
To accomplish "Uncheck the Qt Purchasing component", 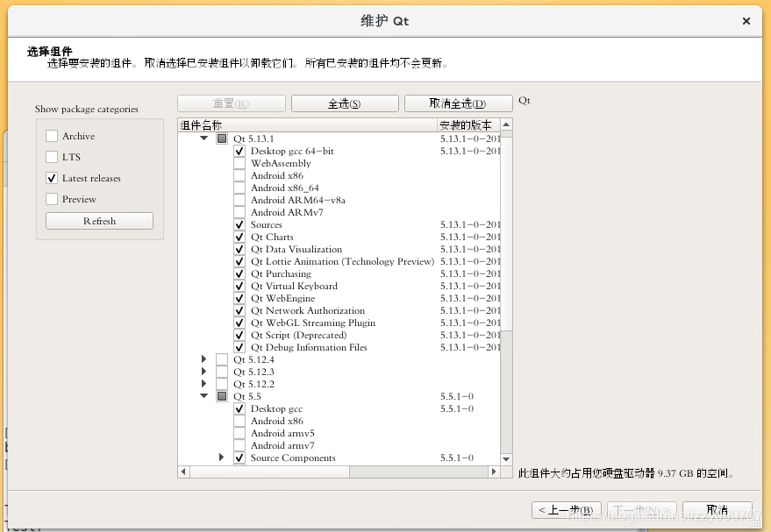I will coord(239,273).
